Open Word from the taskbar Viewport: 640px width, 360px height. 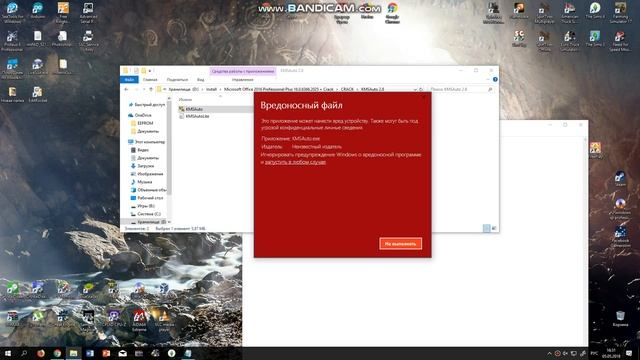click(90, 353)
